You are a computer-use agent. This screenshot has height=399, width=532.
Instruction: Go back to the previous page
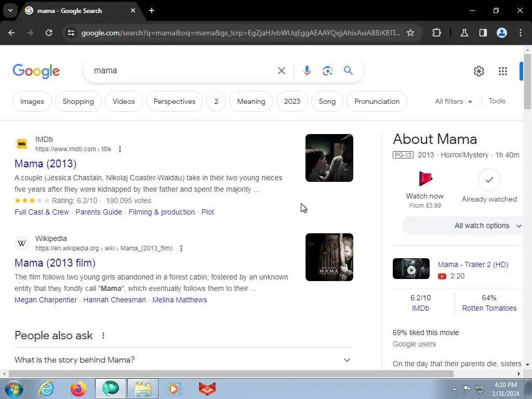[x=11, y=33]
